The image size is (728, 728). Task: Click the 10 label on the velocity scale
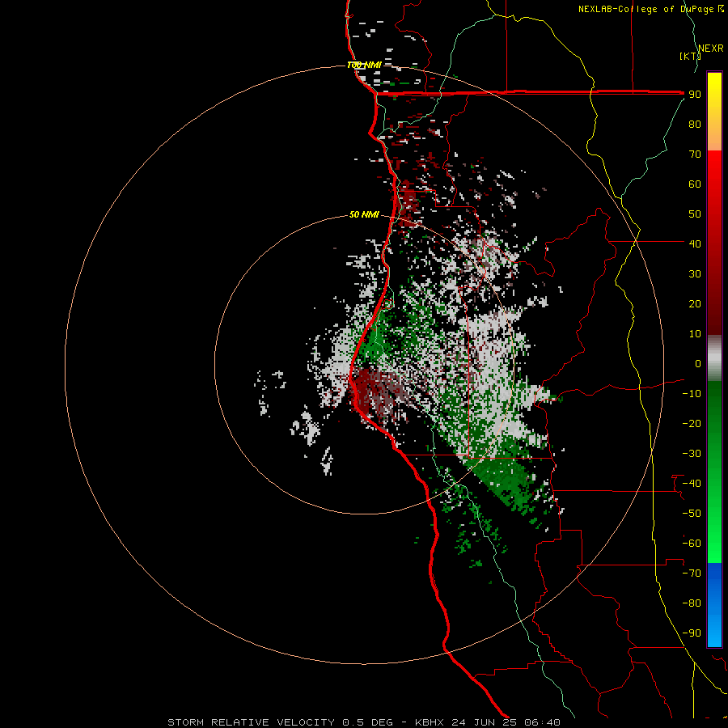click(695, 334)
